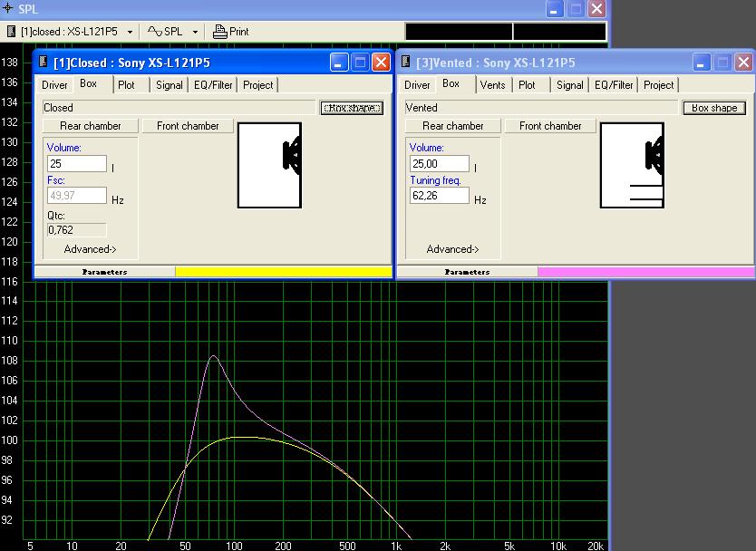
Task: Minimize the Closed Sony XS-L121P5 window
Action: 339,63
